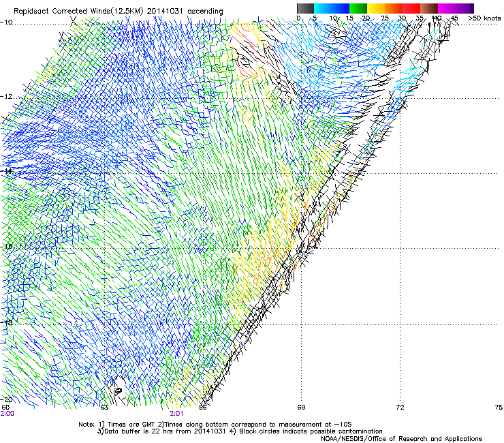Screen dimensions: 504x443
Task: Click the purple 2:01 time label
Action: (x=176, y=414)
